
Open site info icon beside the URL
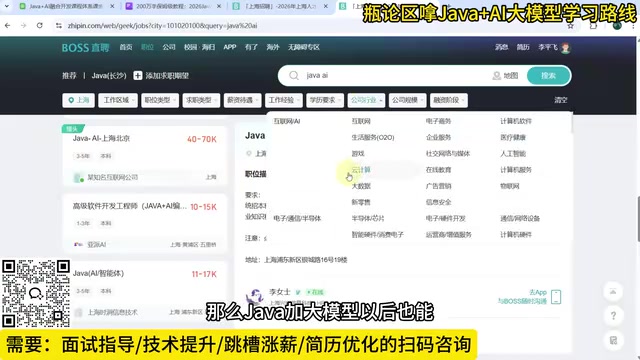coord(59,25)
